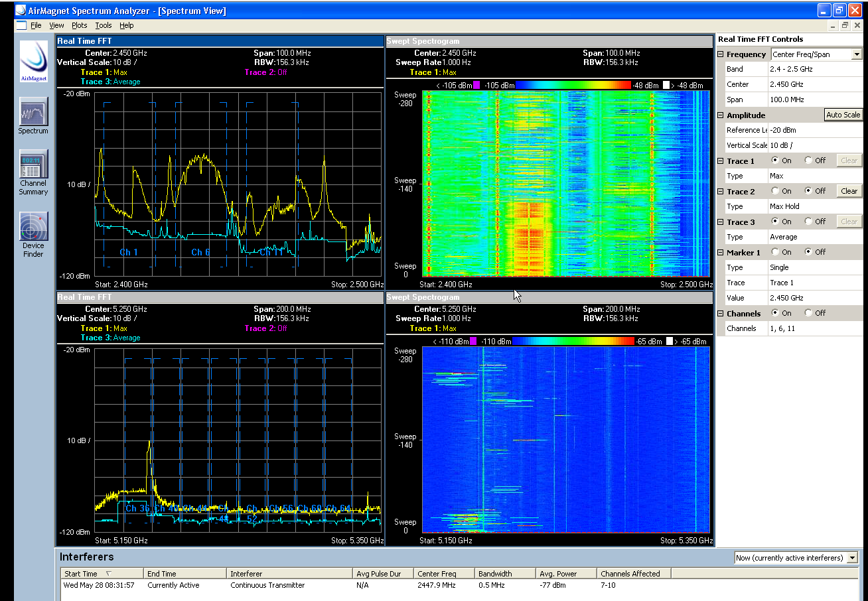Edit the Band value 2.4 - 2.5 GHz
The width and height of the screenshot is (868, 601).
[815, 69]
